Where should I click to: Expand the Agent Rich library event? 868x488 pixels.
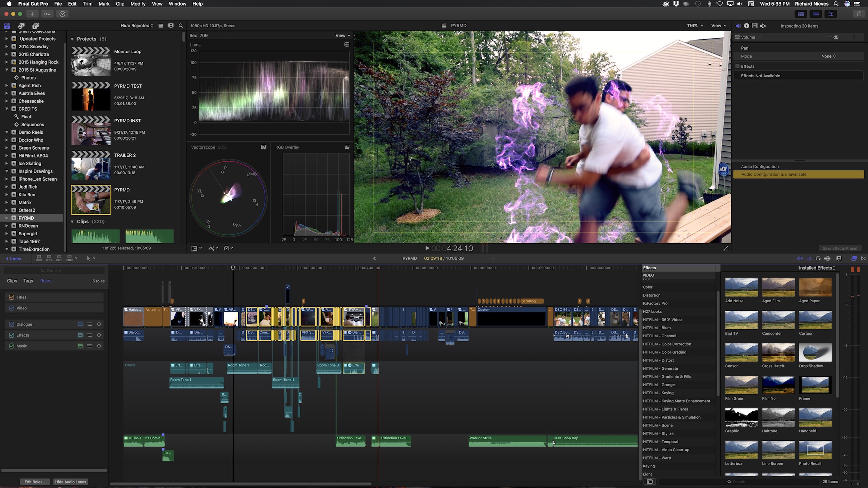click(7, 85)
